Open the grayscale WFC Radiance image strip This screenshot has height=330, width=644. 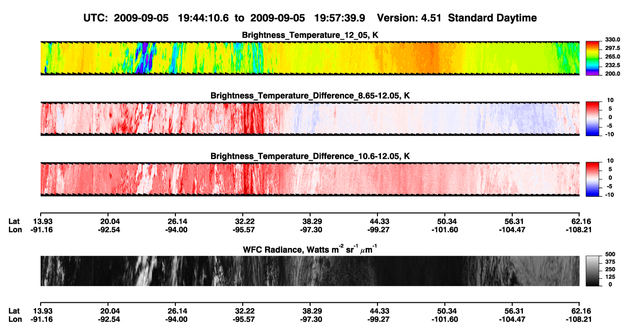click(310, 271)
